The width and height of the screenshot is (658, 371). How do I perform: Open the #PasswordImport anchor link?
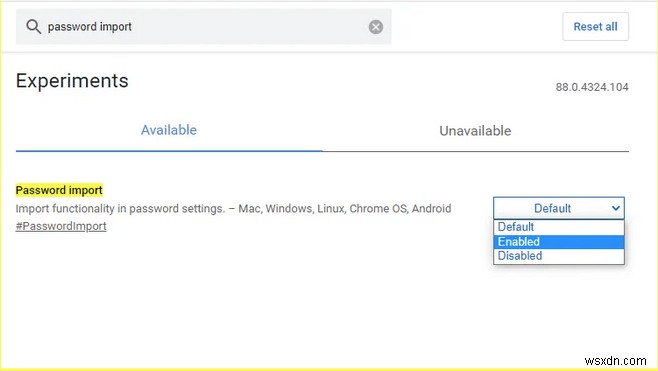click(61, 226)
